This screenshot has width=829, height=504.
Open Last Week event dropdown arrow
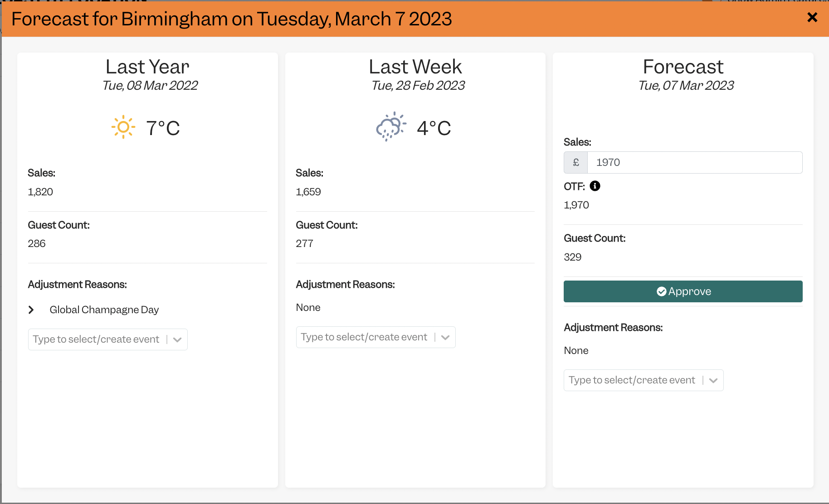445,337
